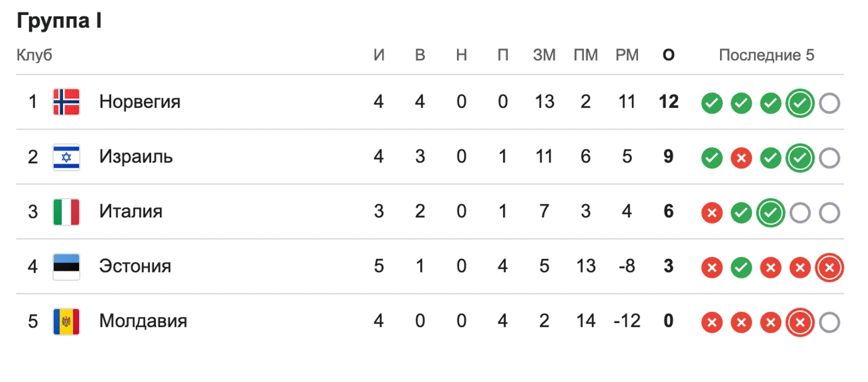Viewport: 868px width, 382px height.
Task: Click Italy's first loss result icon
Action: pos(712,214)
